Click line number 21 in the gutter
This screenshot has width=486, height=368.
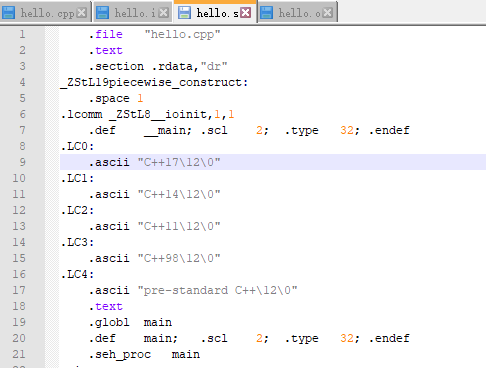point(19,354)
